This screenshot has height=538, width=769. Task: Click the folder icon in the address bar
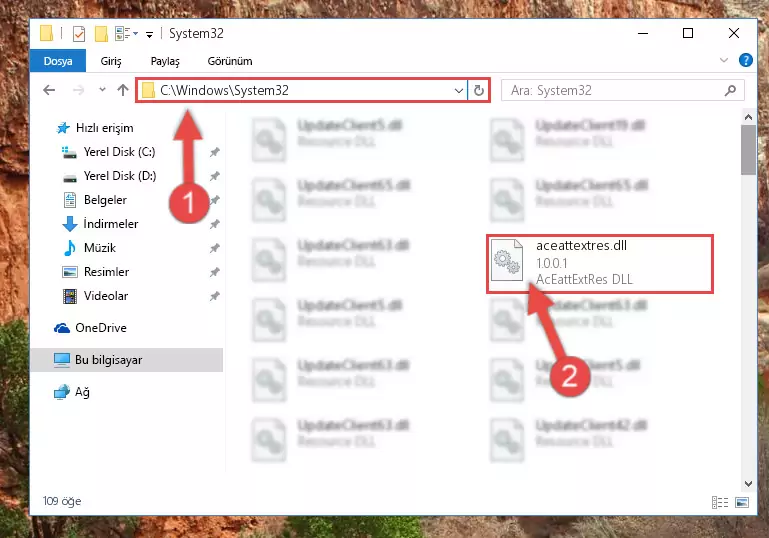click(148, 90)
